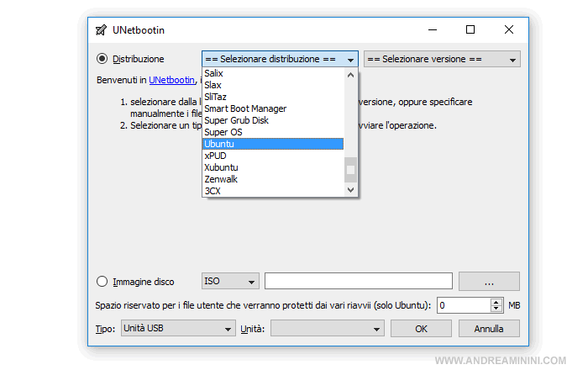Click the UNetbootin title bar app icon

point(100,30)
